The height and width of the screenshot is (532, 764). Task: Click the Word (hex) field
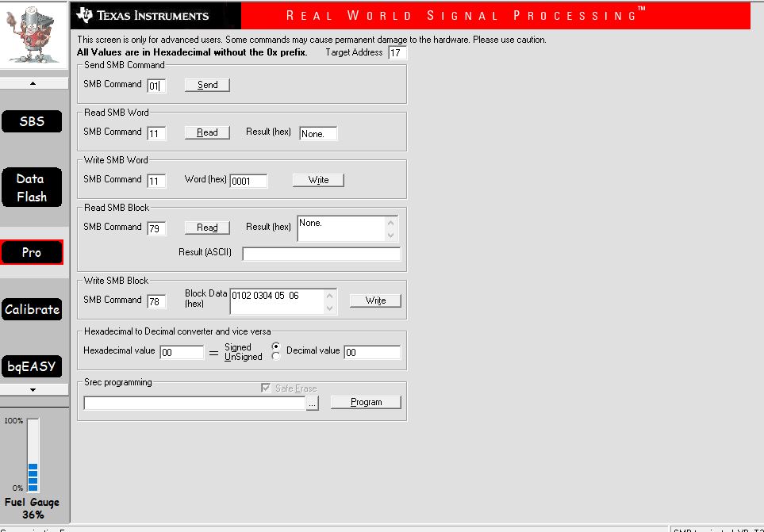click(248, 181)
